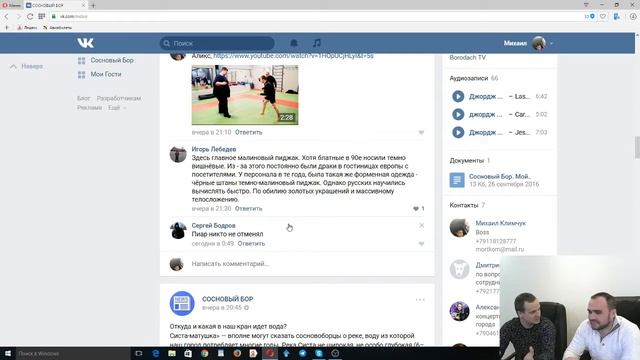Click the page vertical scrollbar thumb
The width and height of the screenshot is (640, 360).
coord(637,148)
